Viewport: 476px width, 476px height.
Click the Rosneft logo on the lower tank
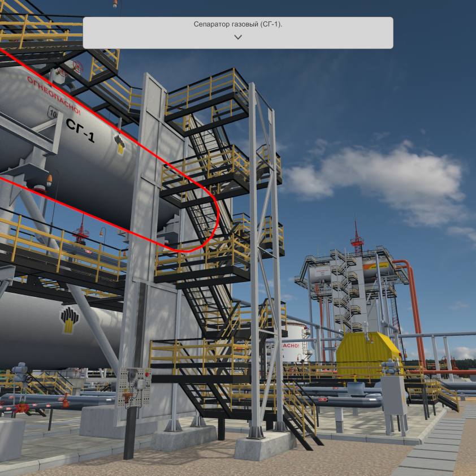70,319
